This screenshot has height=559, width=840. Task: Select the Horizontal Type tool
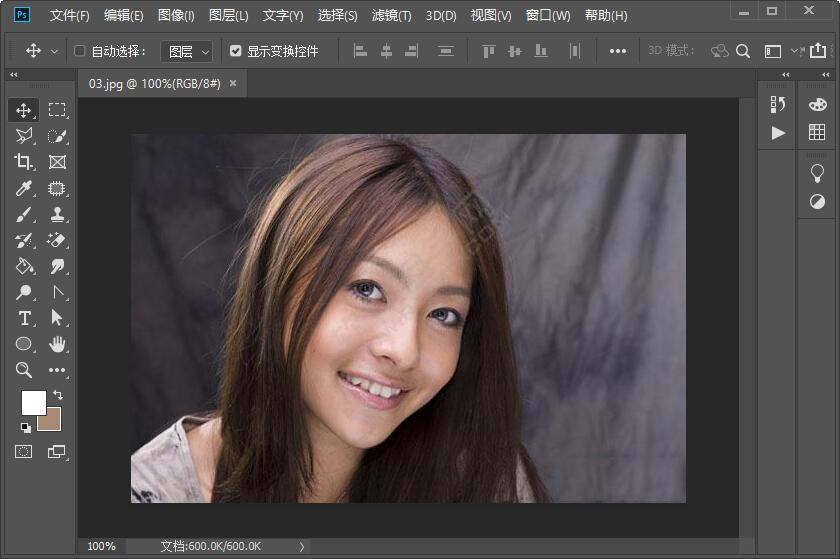[x=24, y=318]
